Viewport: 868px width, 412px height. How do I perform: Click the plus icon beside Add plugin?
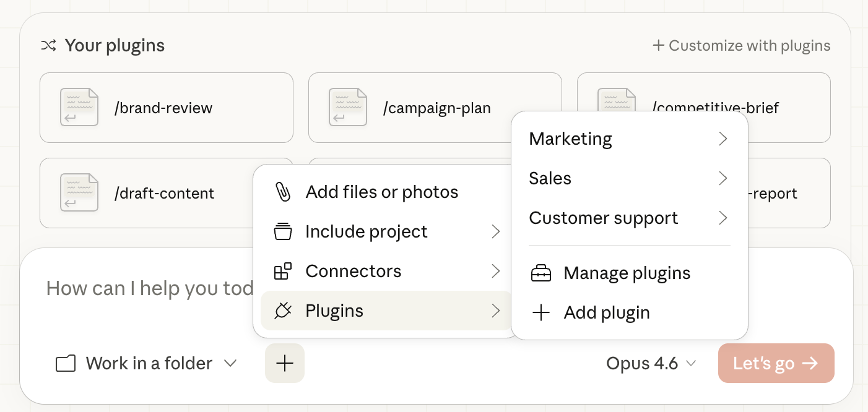pos(541,312)
